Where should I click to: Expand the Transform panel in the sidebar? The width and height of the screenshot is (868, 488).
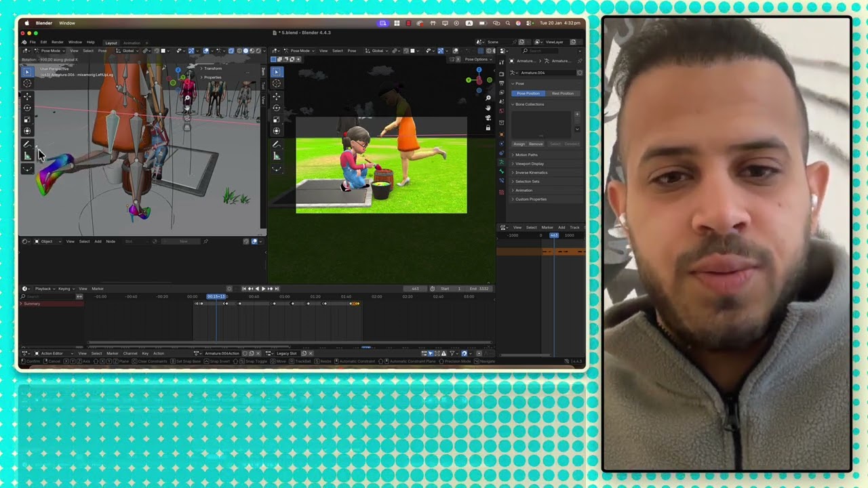click(x=213, y=68)
